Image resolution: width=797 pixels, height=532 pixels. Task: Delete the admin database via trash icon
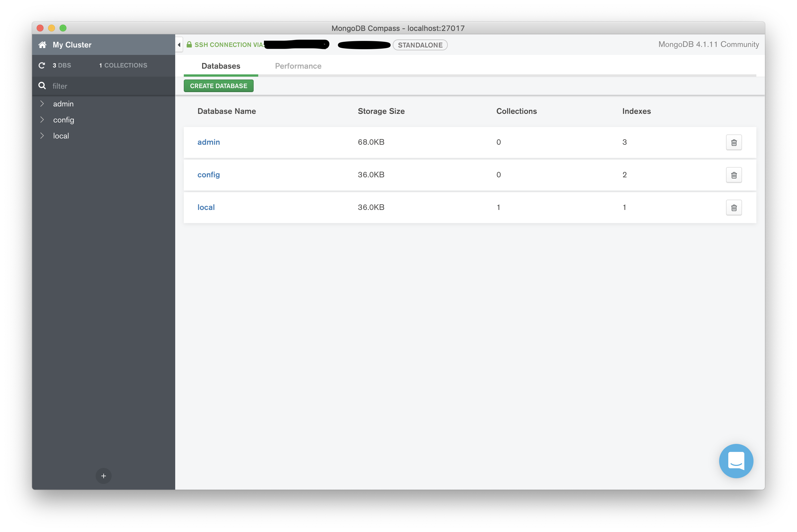pos(734,142)
